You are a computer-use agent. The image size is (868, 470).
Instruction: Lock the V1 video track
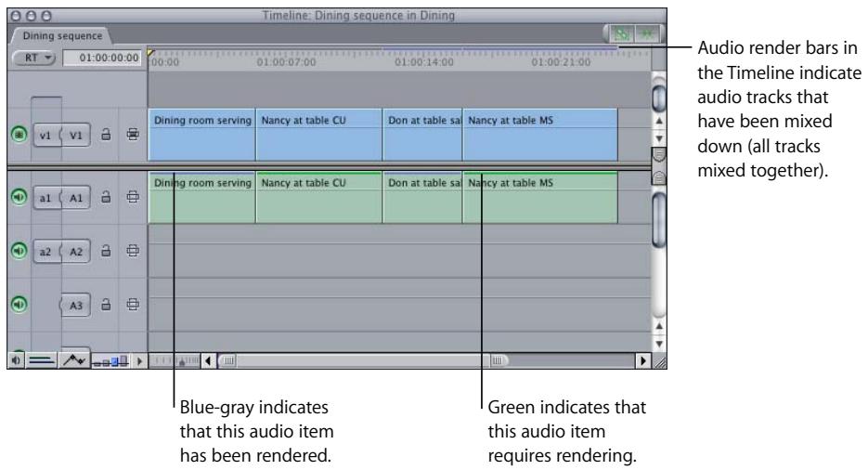tap(105, 135)
